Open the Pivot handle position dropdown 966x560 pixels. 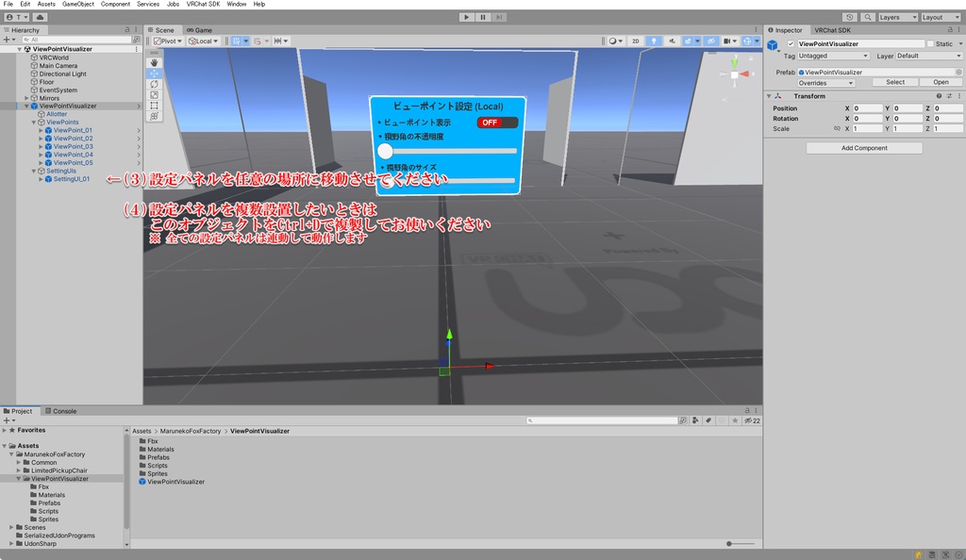168,41
